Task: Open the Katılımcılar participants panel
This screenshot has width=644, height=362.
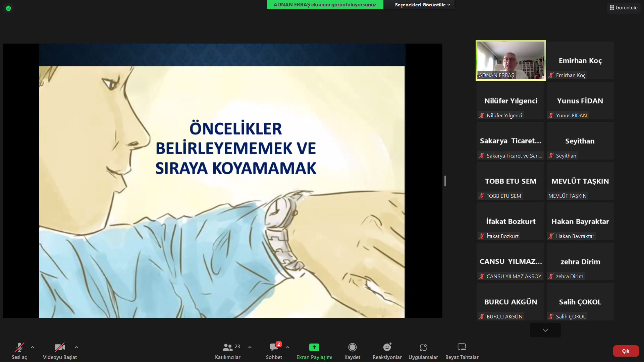Action: coord(228,351)
